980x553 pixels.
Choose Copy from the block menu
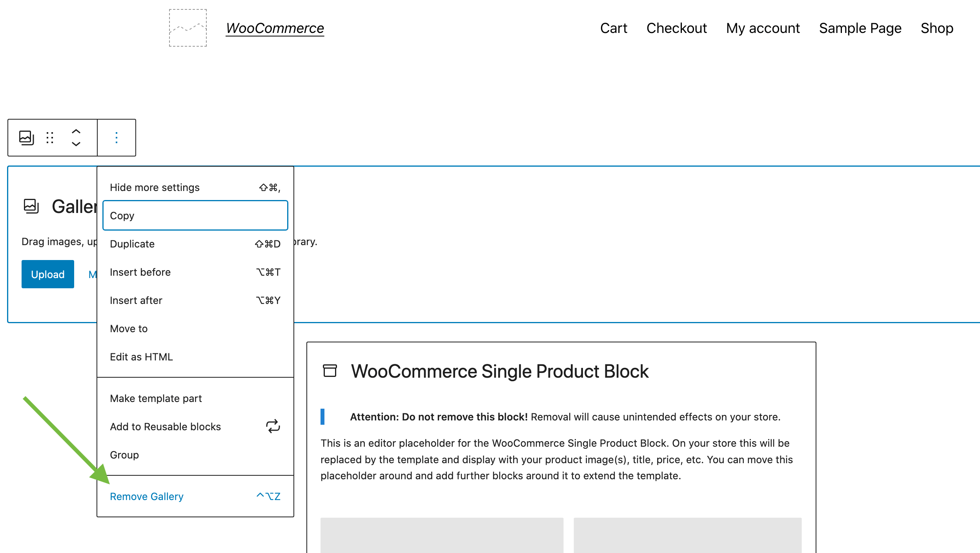[123, 215]
